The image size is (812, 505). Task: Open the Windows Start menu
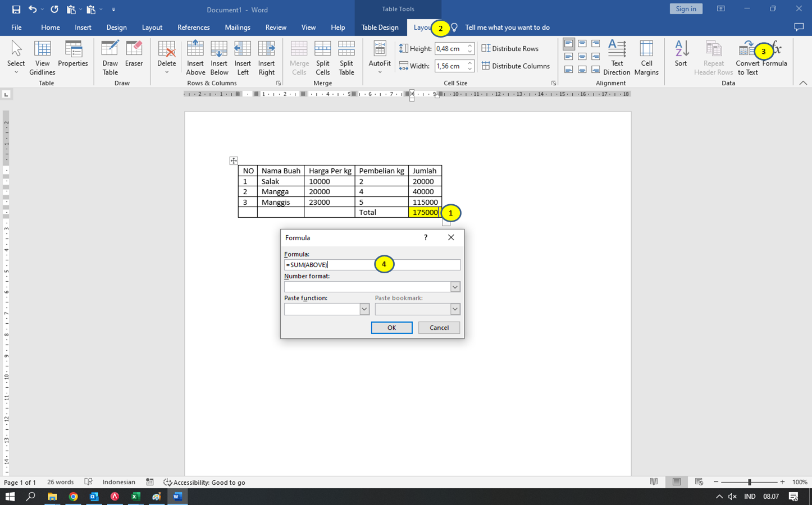click(x=10, y=497)
